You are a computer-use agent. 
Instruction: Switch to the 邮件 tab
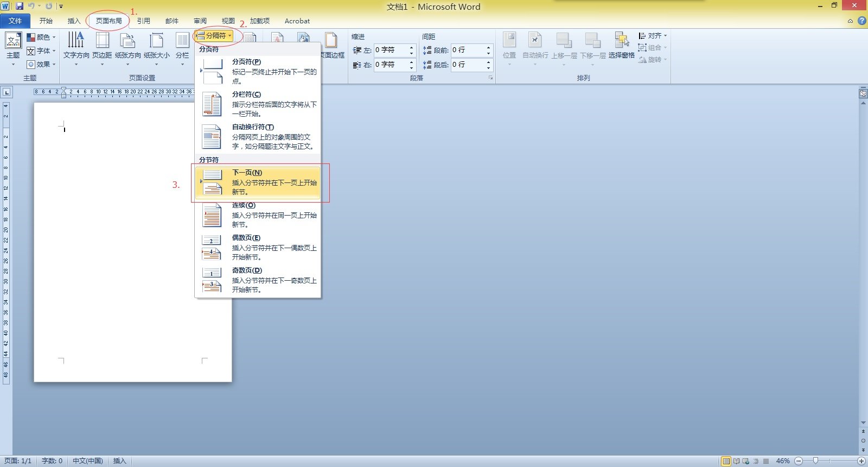pyautogui.click(x=172, y=21)
